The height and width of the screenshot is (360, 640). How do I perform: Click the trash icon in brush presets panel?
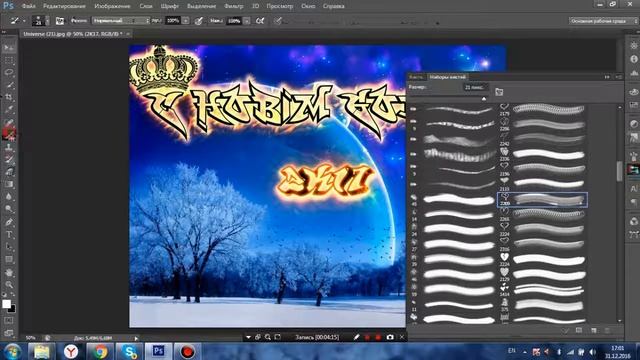(607, 330)
